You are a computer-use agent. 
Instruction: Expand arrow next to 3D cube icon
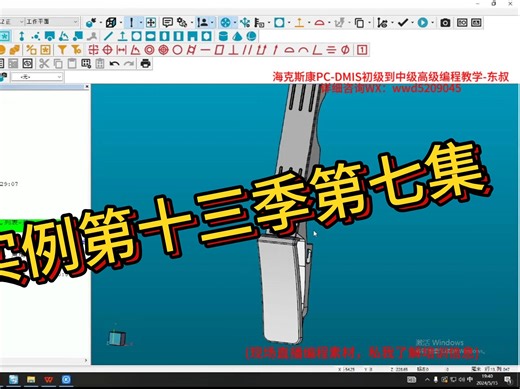point(120,23)
